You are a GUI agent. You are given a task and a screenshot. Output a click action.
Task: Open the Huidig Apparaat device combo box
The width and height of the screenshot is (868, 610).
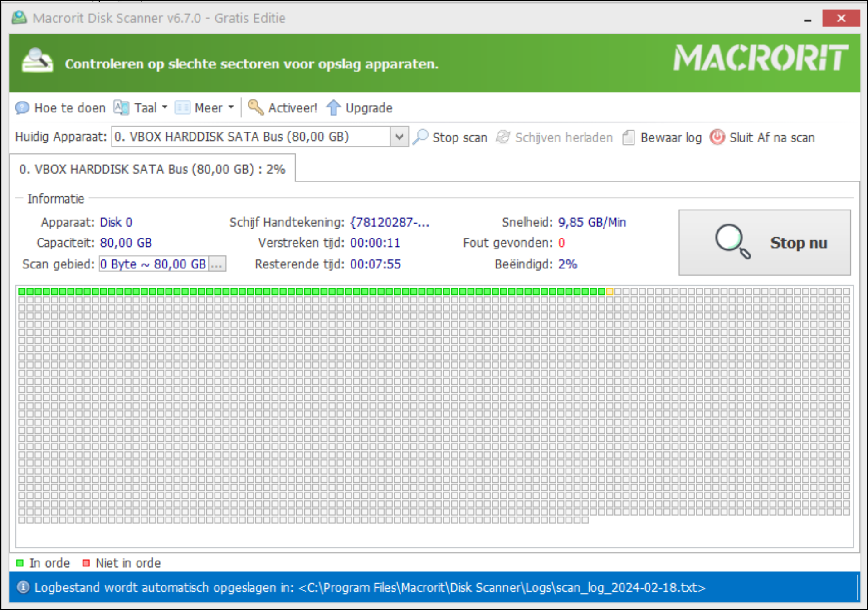point(260,137)
